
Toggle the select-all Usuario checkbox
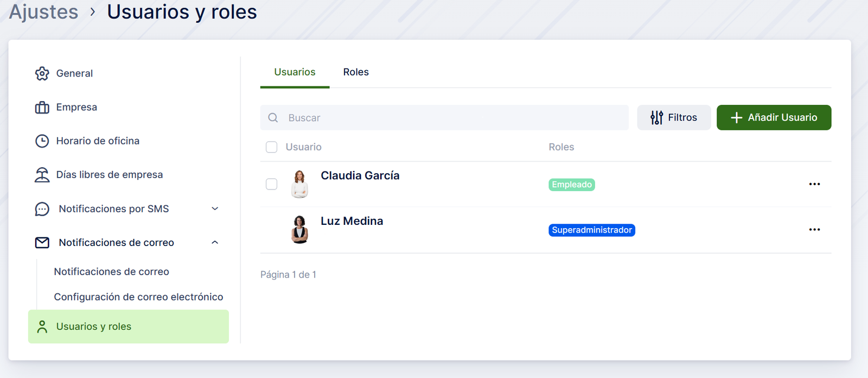tap(272, 147)
